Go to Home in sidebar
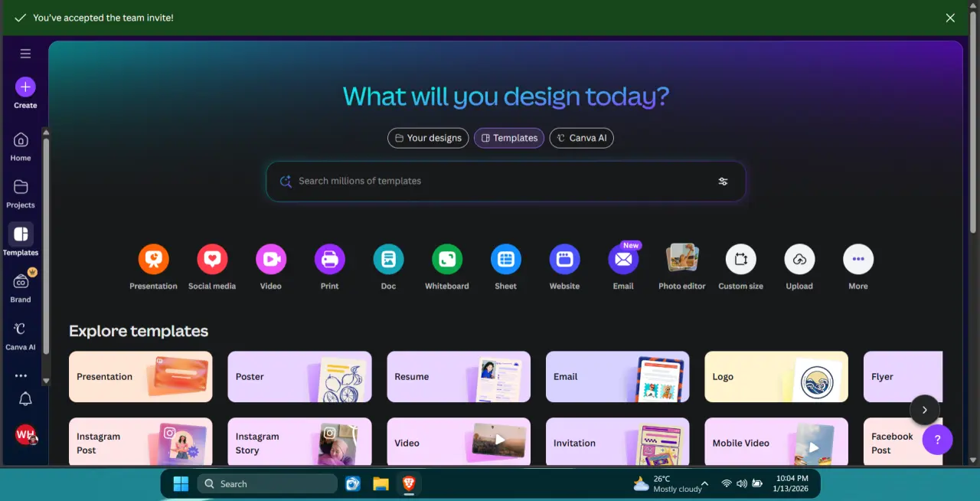 [x=21, y=146]
